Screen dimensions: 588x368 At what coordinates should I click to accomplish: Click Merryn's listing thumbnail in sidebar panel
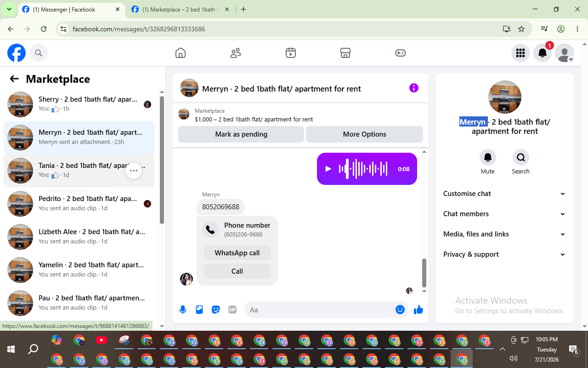[x=505, y=97]
